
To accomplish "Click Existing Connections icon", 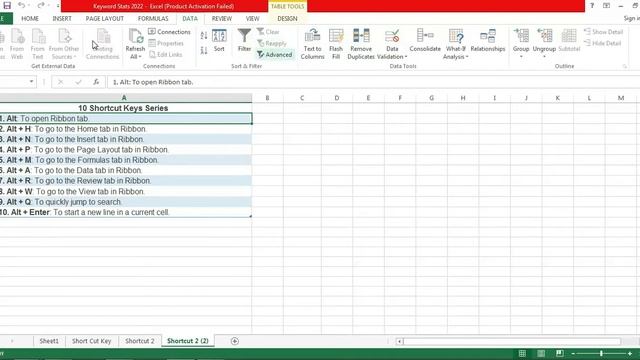I will point(102,44).
